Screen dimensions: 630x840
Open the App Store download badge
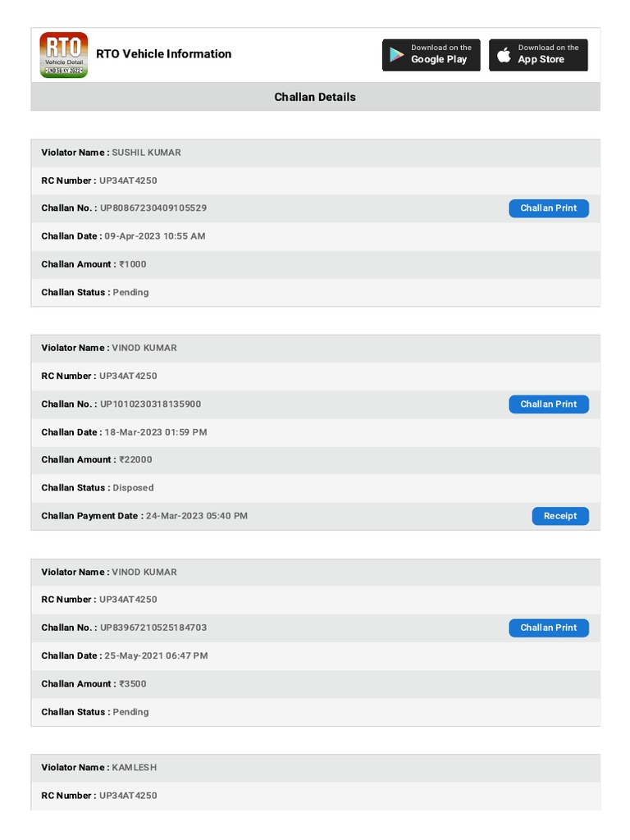(x=538, y=55)
